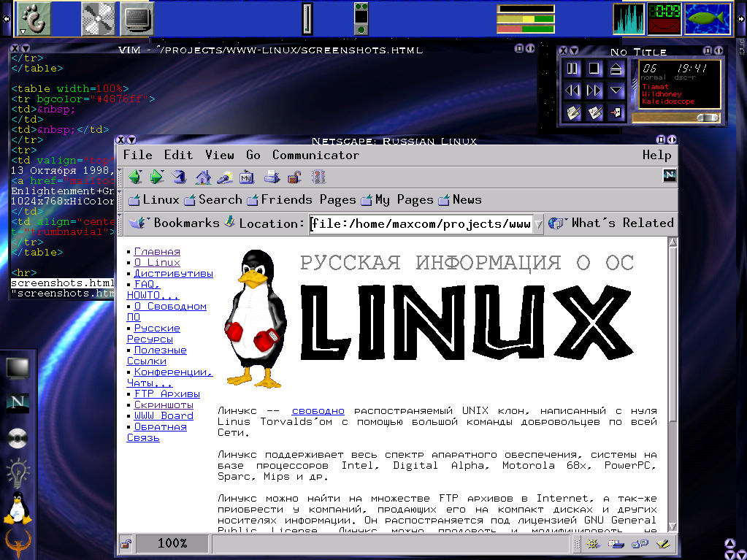
Task: Click the computer monitor icon in top panel
Action: click(137, 19)
